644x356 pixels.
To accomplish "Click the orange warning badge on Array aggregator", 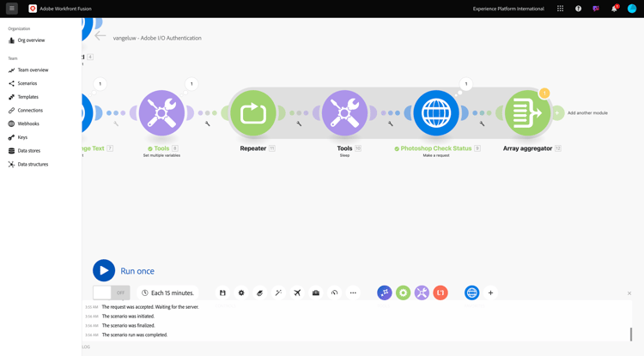I will pyautogui.click(x=544, y=94).
